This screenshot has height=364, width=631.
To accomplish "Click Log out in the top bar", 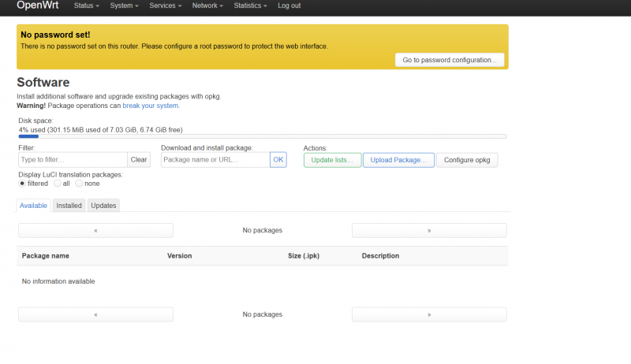I will 289,6.
